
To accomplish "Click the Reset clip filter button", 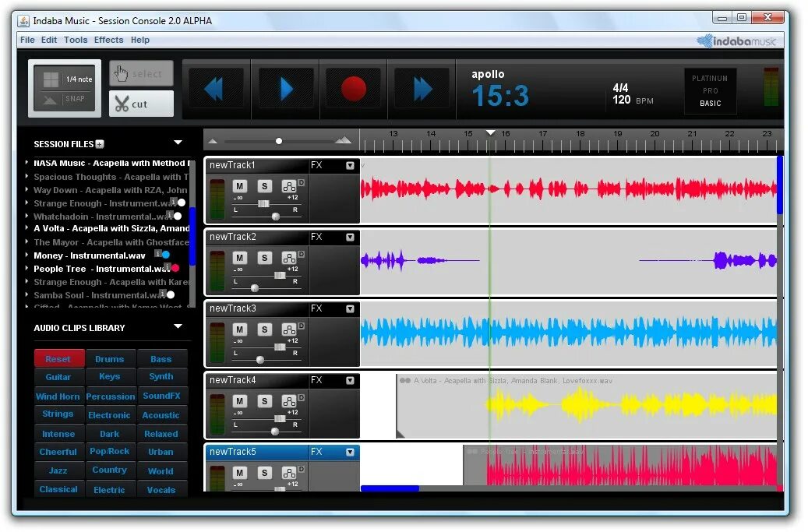I will click(x=58, y=361).
